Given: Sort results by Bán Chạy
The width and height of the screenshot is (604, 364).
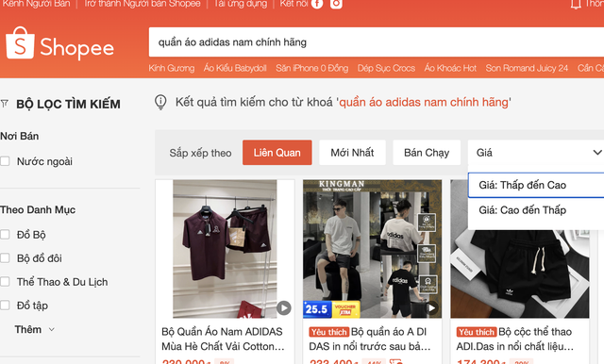Looking at the screenshot, I should 427,153.
